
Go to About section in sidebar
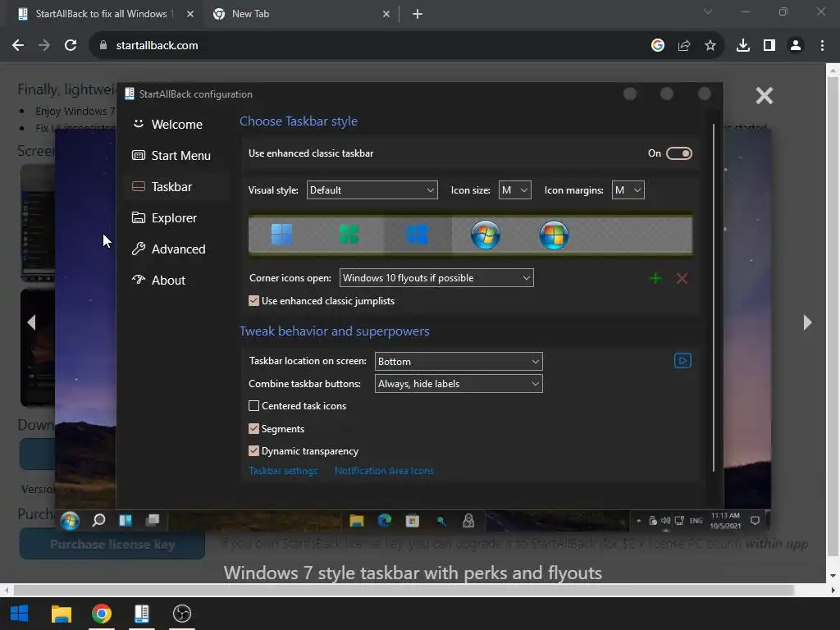[x=177, y=281]
